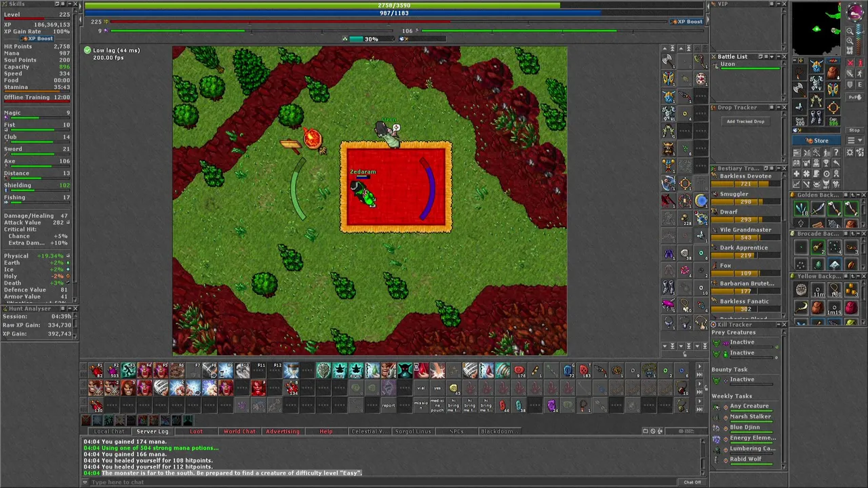Click the helmet equipment slot
Image resolution: width=868 pixels, height=488 pixels.
pyautogui.click(x=816, y=66)
